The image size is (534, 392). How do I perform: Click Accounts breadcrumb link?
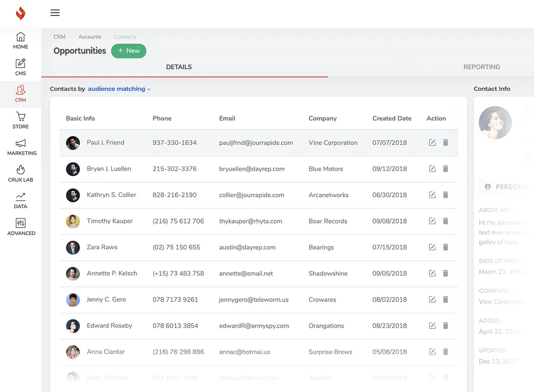pos(90,37)
